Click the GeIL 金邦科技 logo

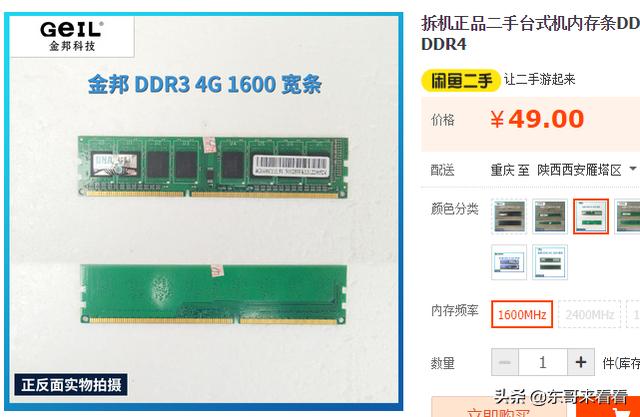72,36
